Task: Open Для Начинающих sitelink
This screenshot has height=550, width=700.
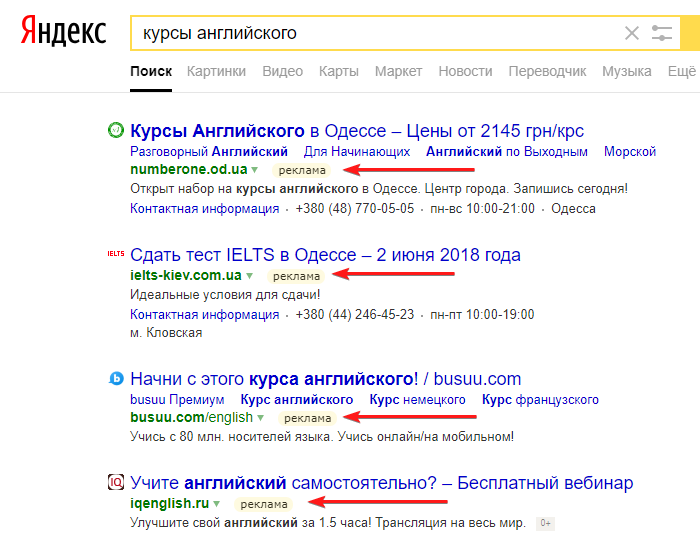Action: pos(357,152)
